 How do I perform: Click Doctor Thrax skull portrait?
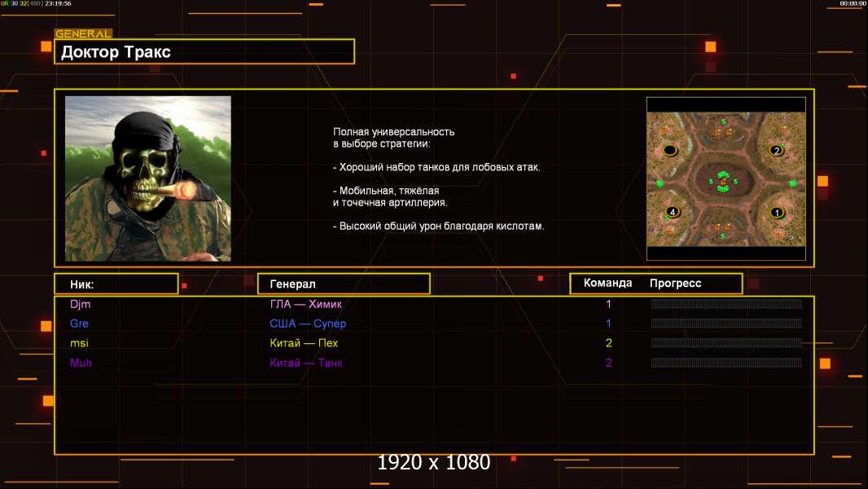[147, 178]
